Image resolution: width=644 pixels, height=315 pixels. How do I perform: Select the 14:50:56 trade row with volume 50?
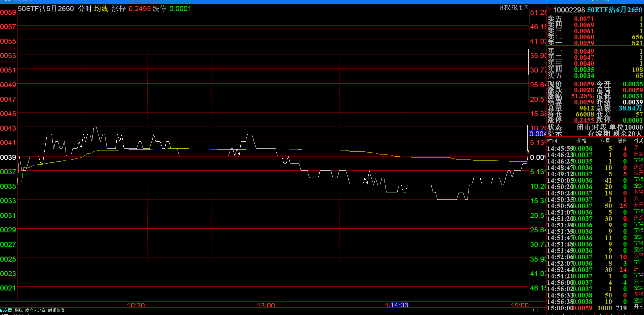[x=595, y=206]
